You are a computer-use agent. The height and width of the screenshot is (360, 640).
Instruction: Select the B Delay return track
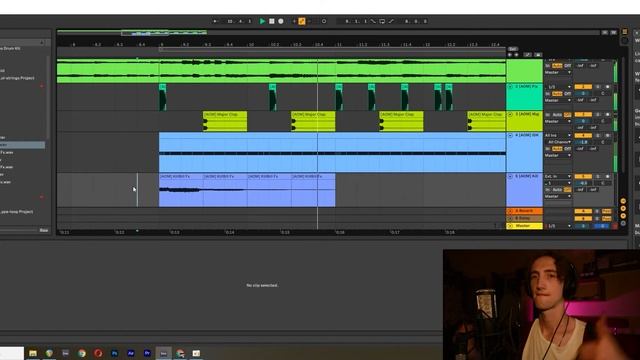coord(524,218)
